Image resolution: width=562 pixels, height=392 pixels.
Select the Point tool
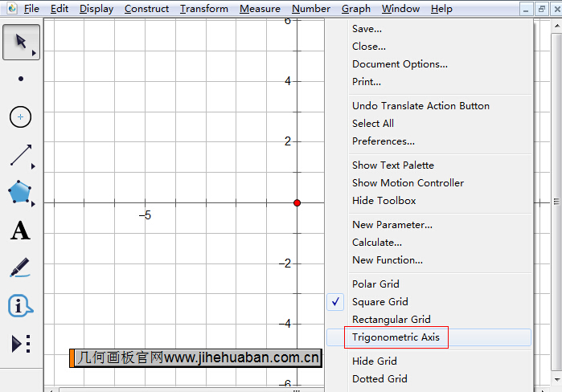tap(21, 79)
